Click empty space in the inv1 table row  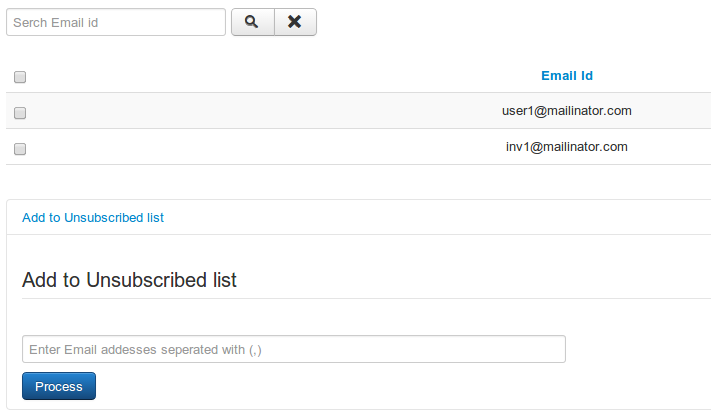click(250, 148)
